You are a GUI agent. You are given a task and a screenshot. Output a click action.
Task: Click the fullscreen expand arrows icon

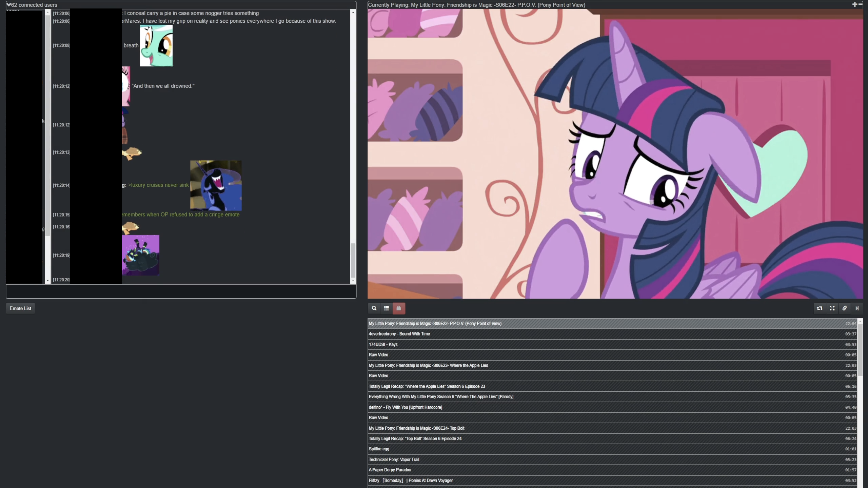tap(832, 308)
